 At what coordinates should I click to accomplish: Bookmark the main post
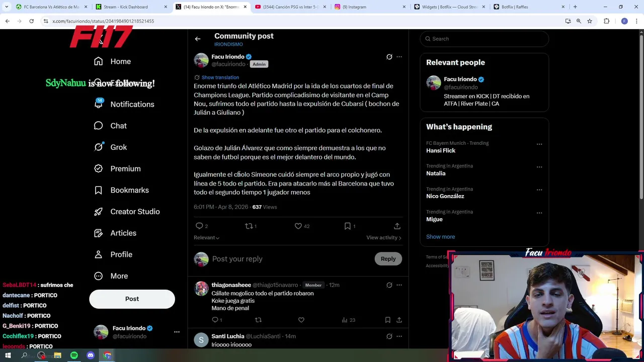[x=347, y=226]
